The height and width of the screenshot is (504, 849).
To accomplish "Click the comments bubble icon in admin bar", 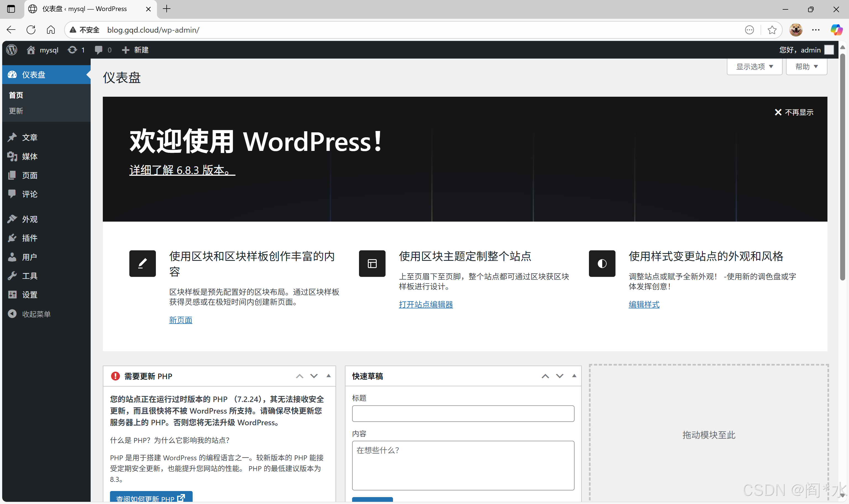I will 98,50.
